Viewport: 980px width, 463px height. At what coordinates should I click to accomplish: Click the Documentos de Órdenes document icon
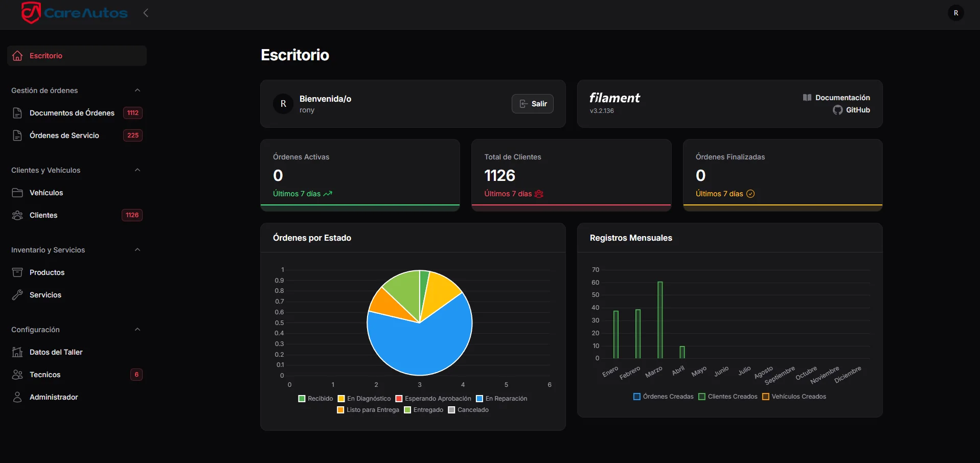point(17,113)
